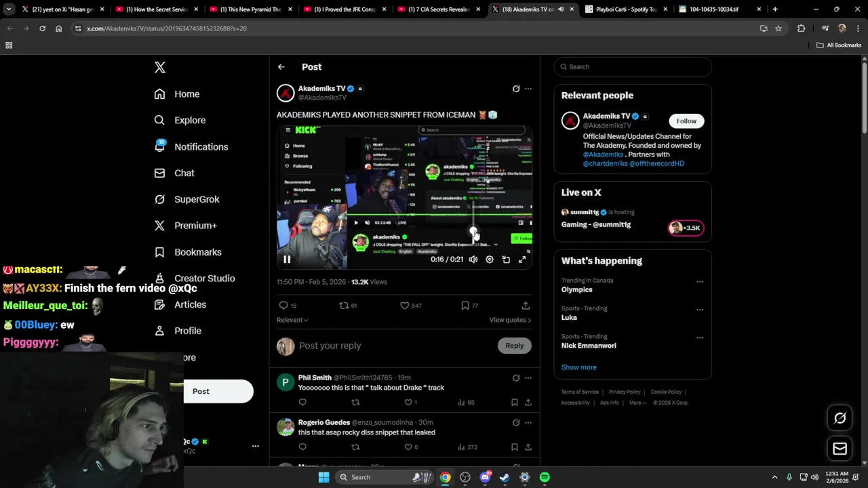Open Grok explain icon on Akademiks post

[516, 89]
